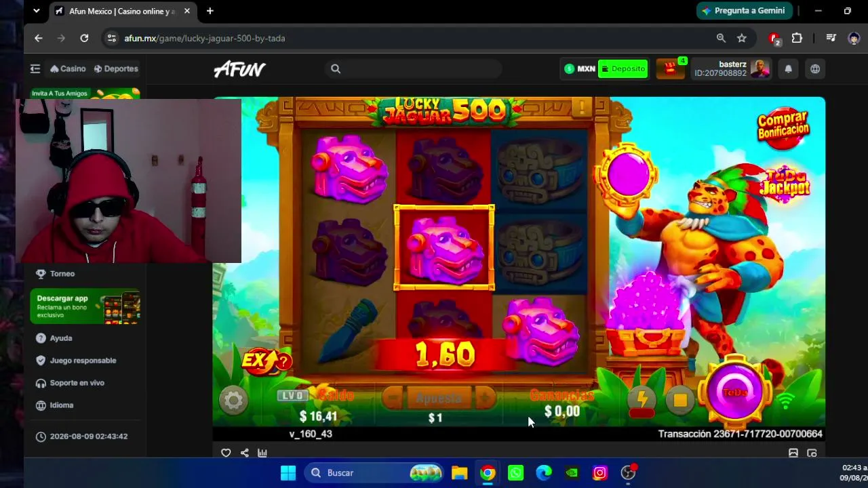Click the AFUN site search field
The image size is (868, 488).
413,68
